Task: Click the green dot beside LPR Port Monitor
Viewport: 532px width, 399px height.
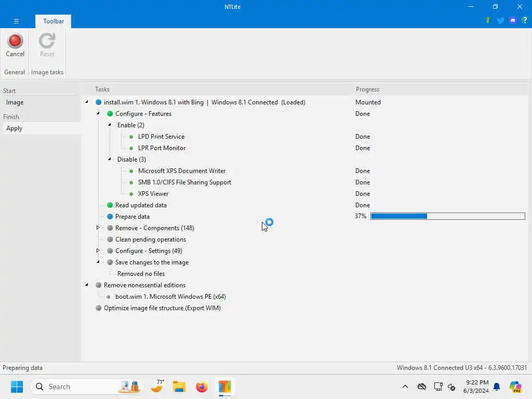Action: (x=131, y=148)
